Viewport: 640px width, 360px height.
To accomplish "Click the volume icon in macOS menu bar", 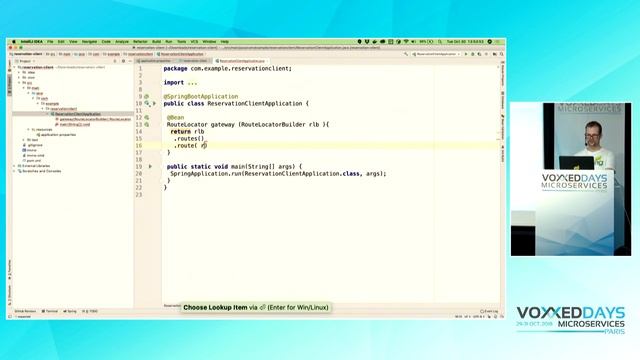I will tap(413, 42).
